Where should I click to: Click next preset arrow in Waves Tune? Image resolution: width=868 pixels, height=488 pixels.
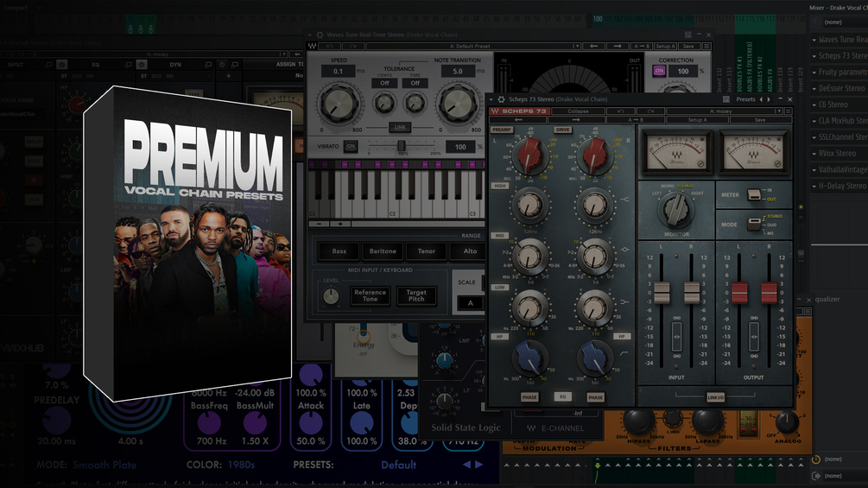pos(618,47)
